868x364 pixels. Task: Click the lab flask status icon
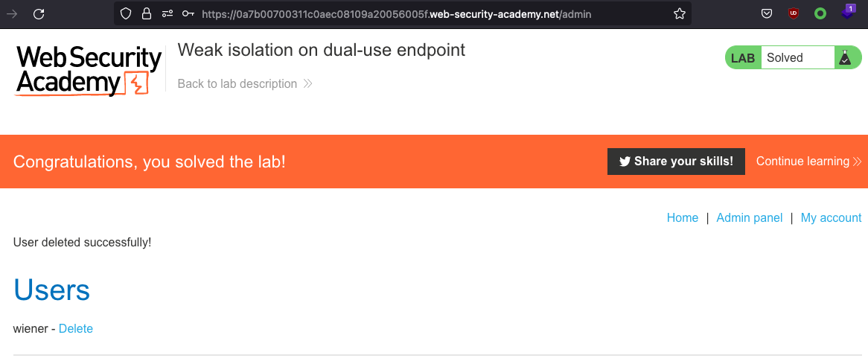845,57
